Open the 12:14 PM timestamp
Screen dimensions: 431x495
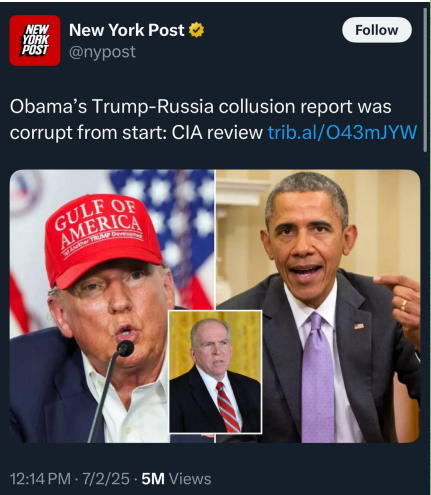click(x=40, y=479)
